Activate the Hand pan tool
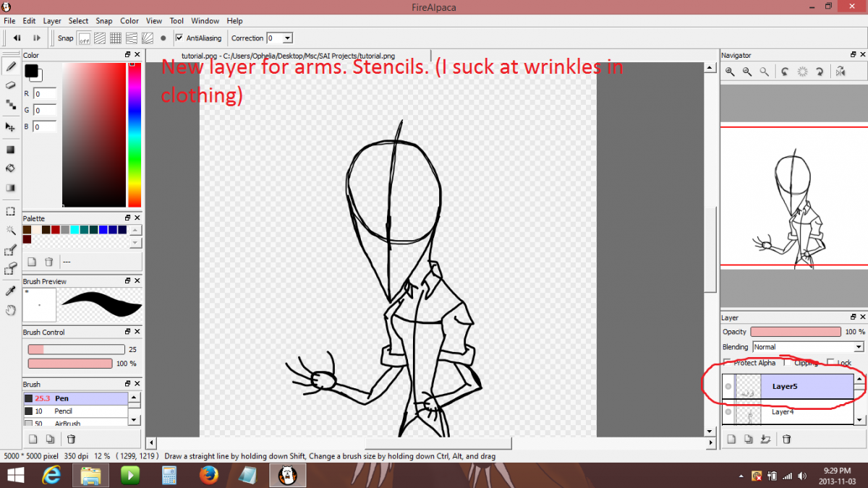Viewport: 868px width, 488px height. [x=11, y=310]
